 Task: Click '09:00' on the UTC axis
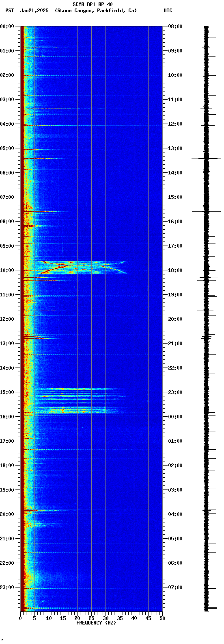[175, 51]
